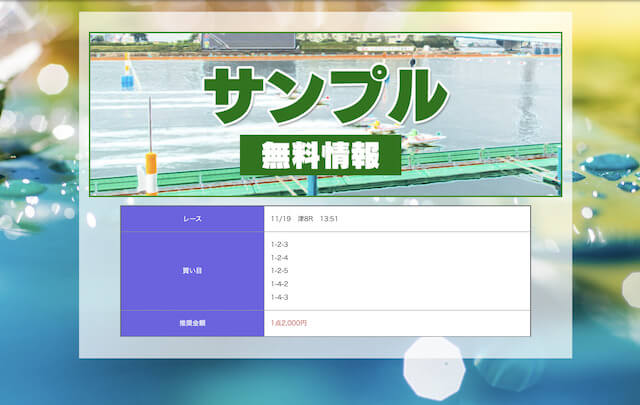Click the orange buoy marker in banner
Screen dimensions: 640x405
coord(149,162)
